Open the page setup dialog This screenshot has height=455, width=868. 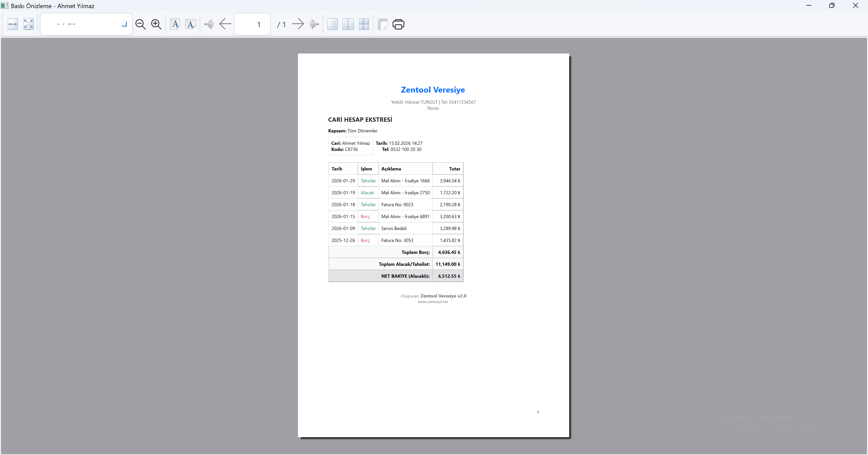[x=382, y=24]
